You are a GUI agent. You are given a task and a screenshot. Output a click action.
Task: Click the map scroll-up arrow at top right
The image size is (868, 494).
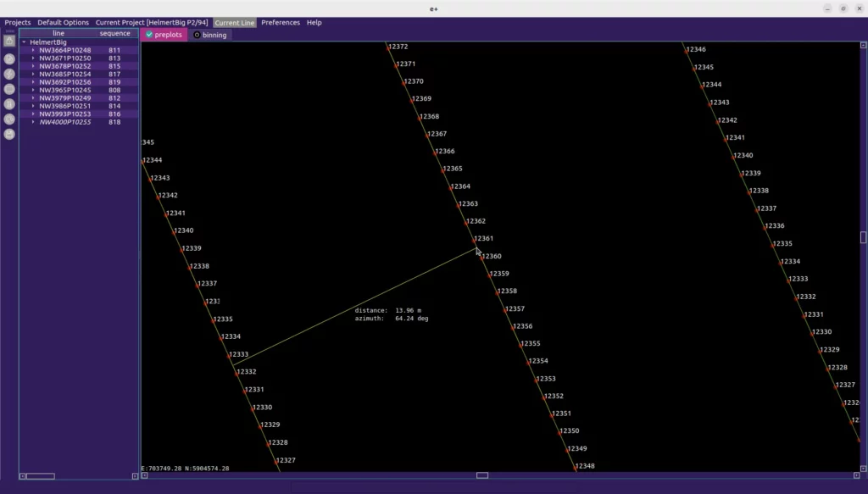(863, 46)
